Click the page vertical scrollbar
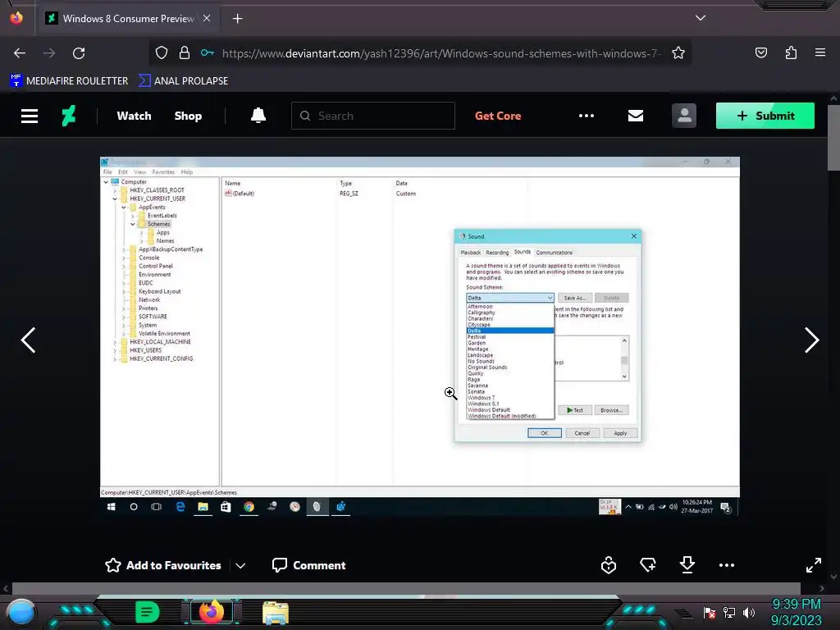The width and height of the screenshot is (840, 630). (x=833, y=138)
